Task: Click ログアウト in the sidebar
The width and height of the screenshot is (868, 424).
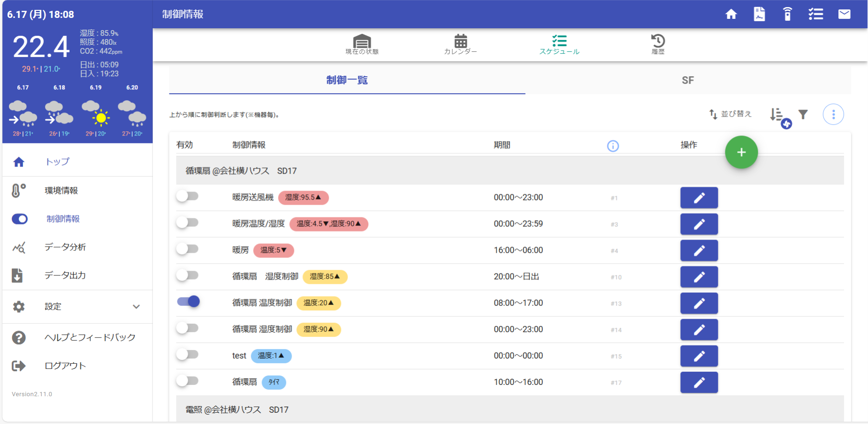Action: (65, 366)
